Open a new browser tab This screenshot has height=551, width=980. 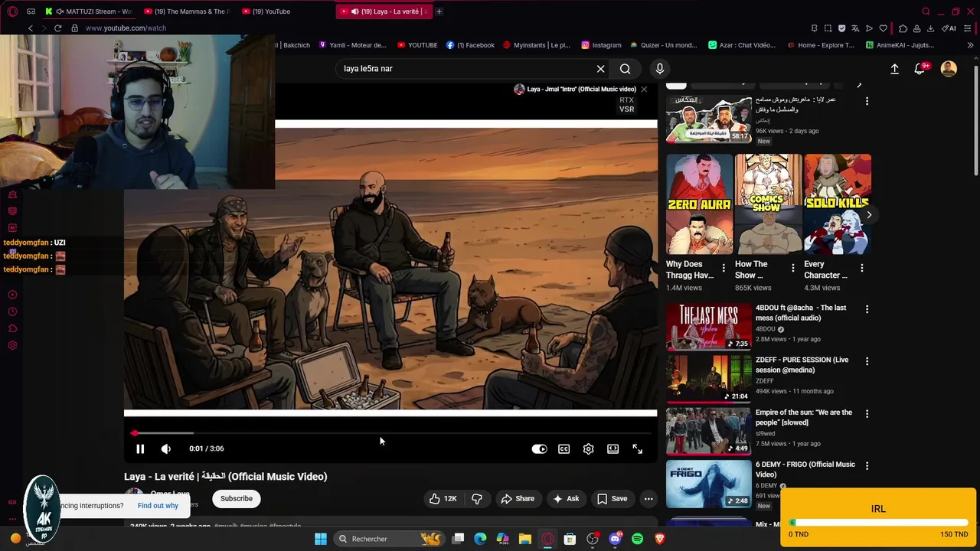(439, 11)
